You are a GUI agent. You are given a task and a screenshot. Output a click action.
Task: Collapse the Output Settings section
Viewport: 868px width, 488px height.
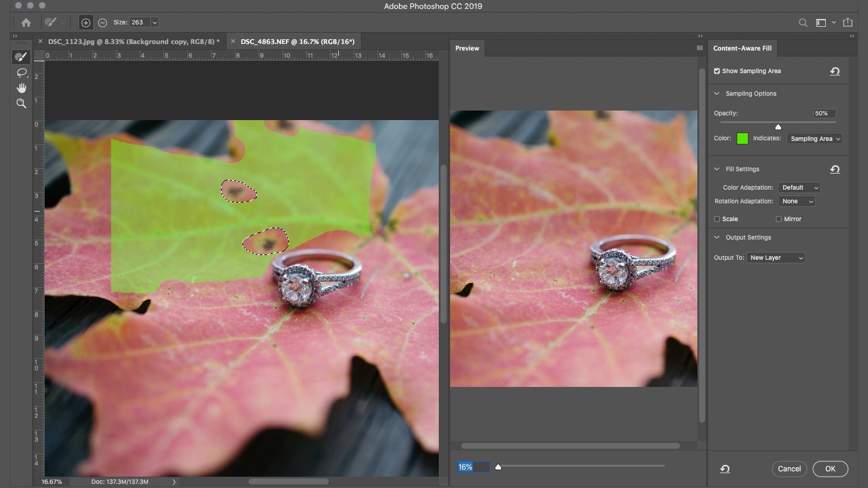click(x=717, y=238)
